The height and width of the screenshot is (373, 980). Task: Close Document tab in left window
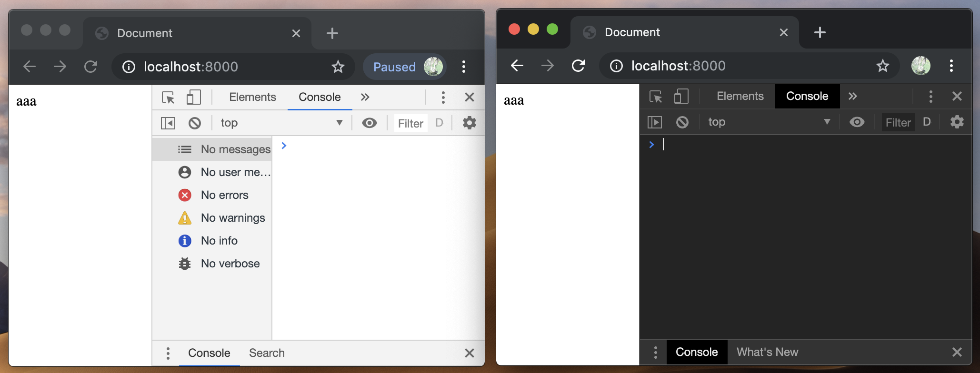[296, 33]
